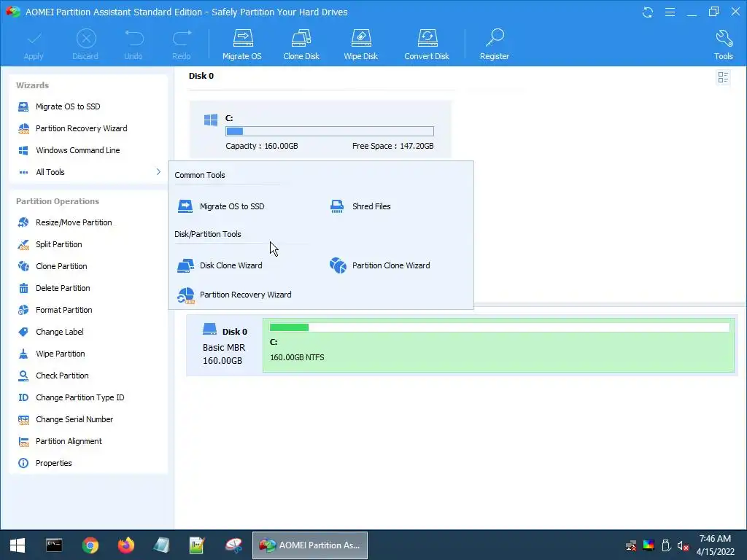Screen dimensions: 747x560
Task: Click the Redo arrow icon
Action: [x=182, y=38]
